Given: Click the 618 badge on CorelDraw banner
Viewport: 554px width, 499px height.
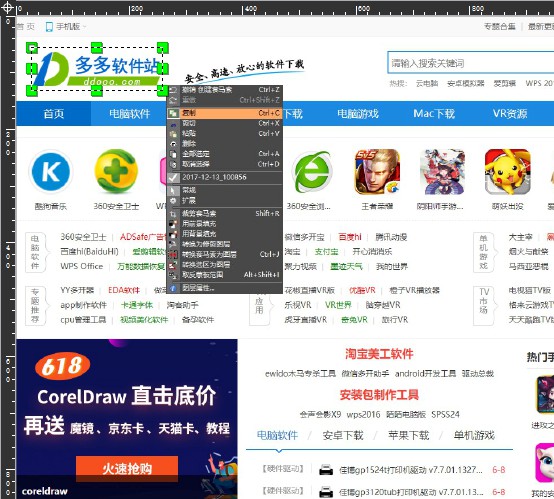Looking at the screenshot, I should (63, 366).
